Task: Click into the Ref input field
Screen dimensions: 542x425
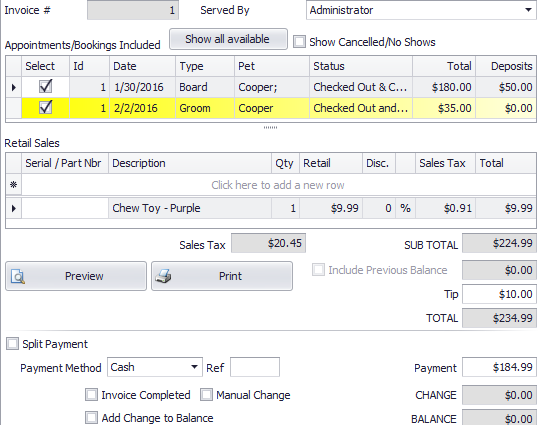Action: coord(255,367)
